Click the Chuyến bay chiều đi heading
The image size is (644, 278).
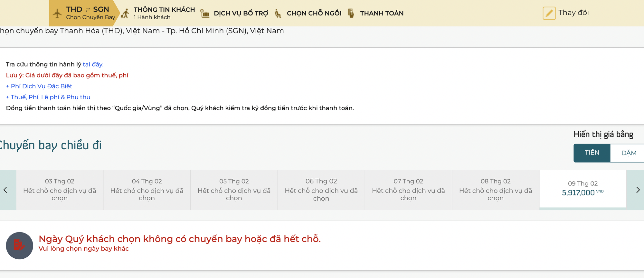[x=51, y=145]
